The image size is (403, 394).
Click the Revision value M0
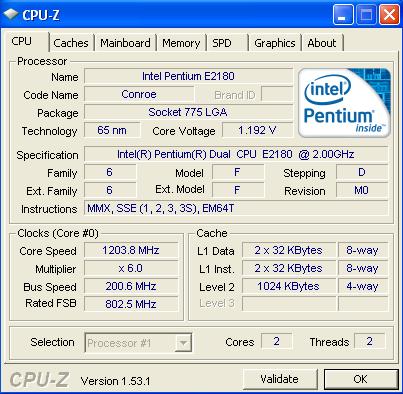point(362,190)
